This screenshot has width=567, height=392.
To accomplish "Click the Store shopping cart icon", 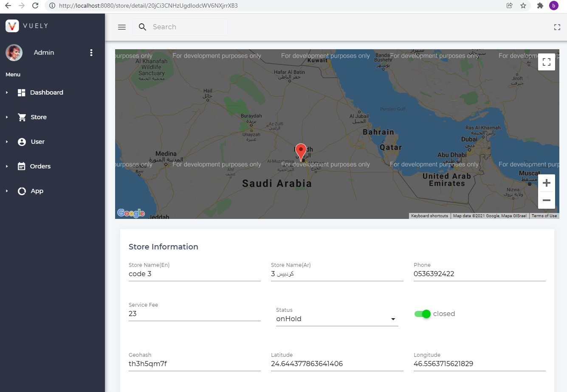I will click(x=21, y=117).
